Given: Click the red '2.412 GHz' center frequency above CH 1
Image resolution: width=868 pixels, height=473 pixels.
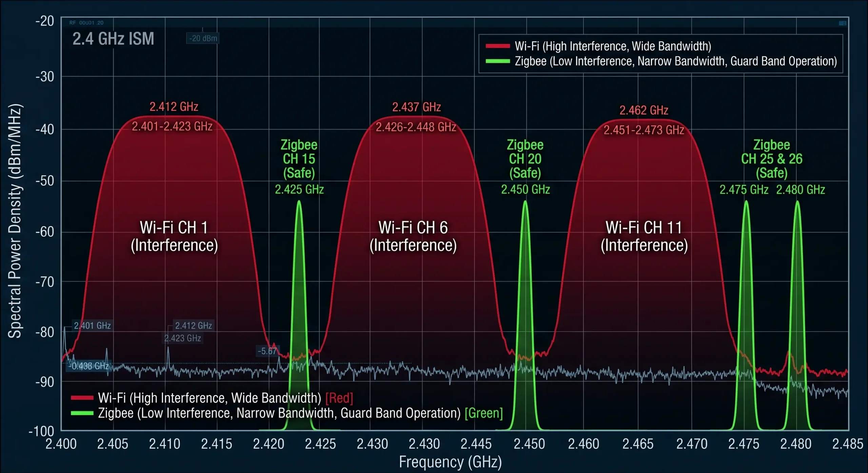Looking at the screenshot, I should point(174,107).
